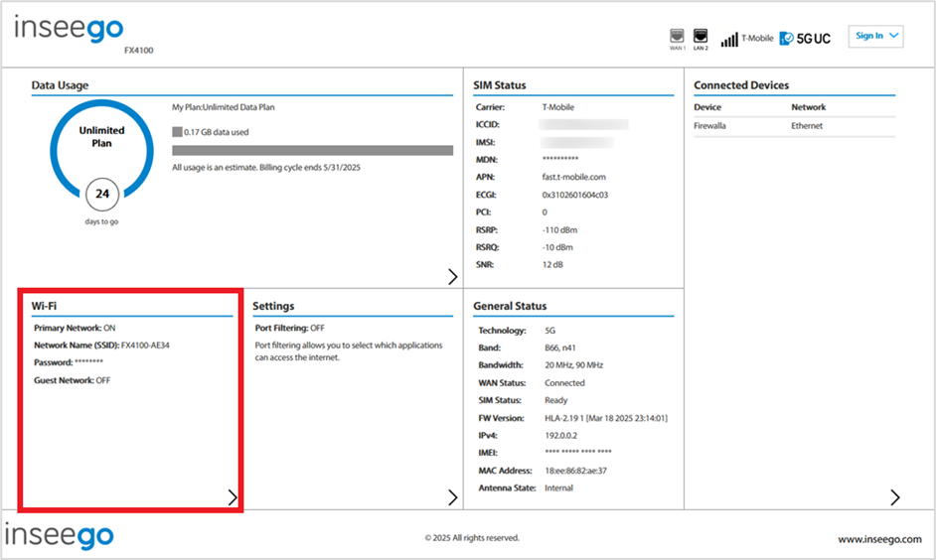
Task: Click the SNR value 12 dB
Action: [552, 265]
